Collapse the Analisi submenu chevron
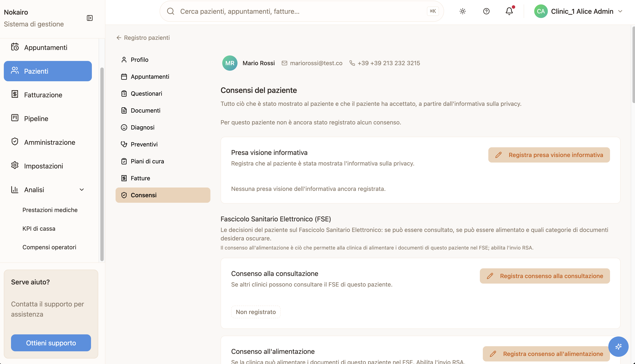 [x=81, y=189]
